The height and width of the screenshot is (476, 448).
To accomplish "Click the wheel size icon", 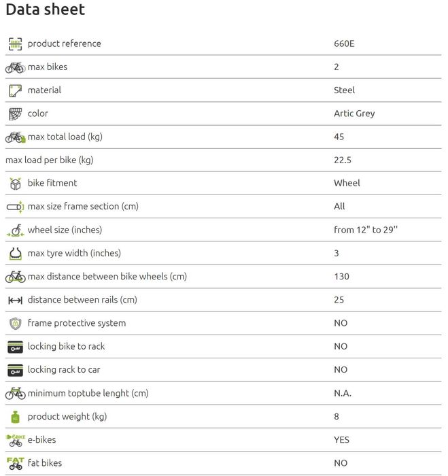I will (x=15, y=230).
